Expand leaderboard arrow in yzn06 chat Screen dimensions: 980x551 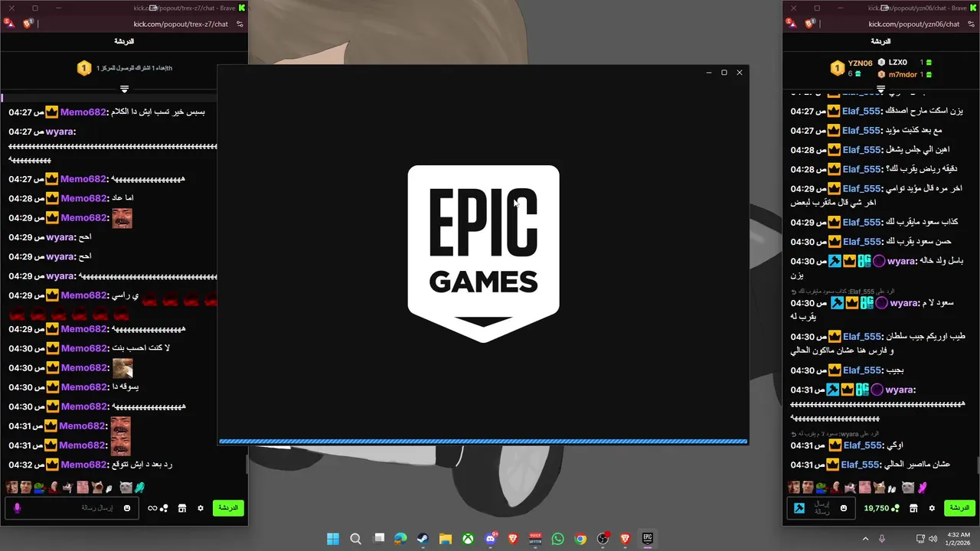880,90
